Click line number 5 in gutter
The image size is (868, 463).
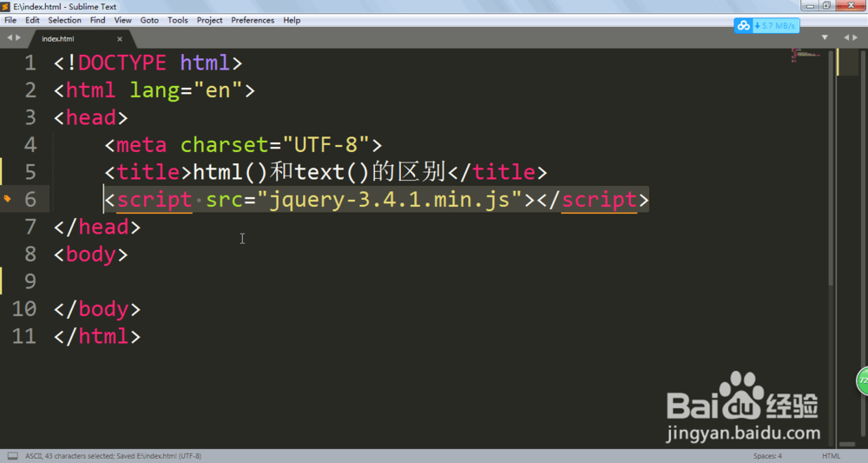[30, 172]
